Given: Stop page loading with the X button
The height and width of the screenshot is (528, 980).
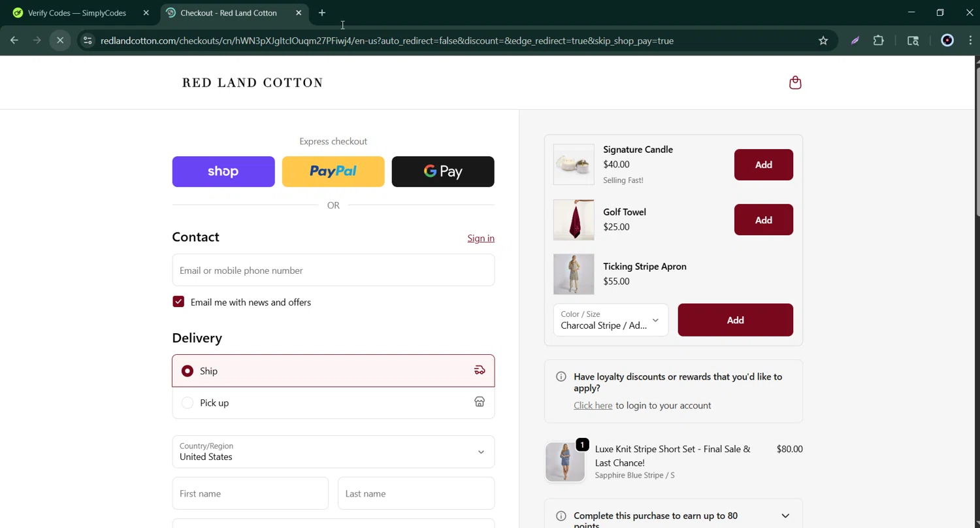Looking at the screenshot, I should (60, 41).
